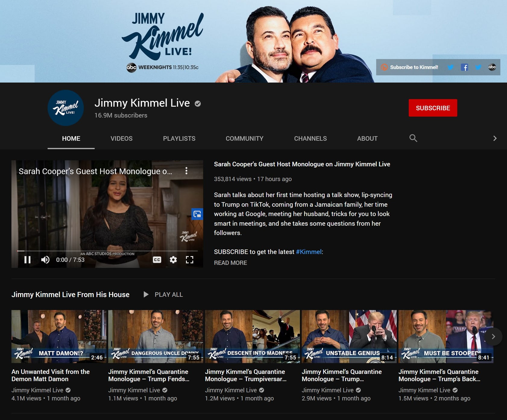Enter fullscreen on the featured video

(190, 260)
